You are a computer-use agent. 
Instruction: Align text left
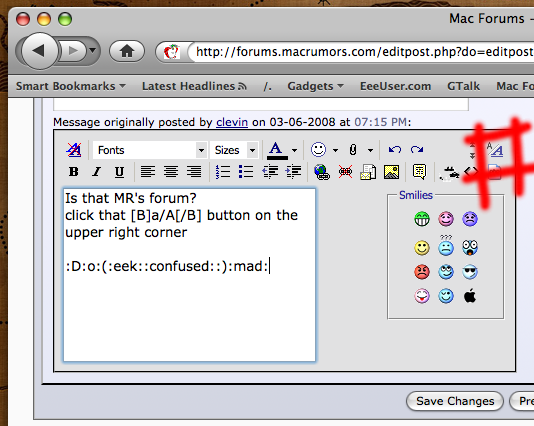[x=148, y=172]
